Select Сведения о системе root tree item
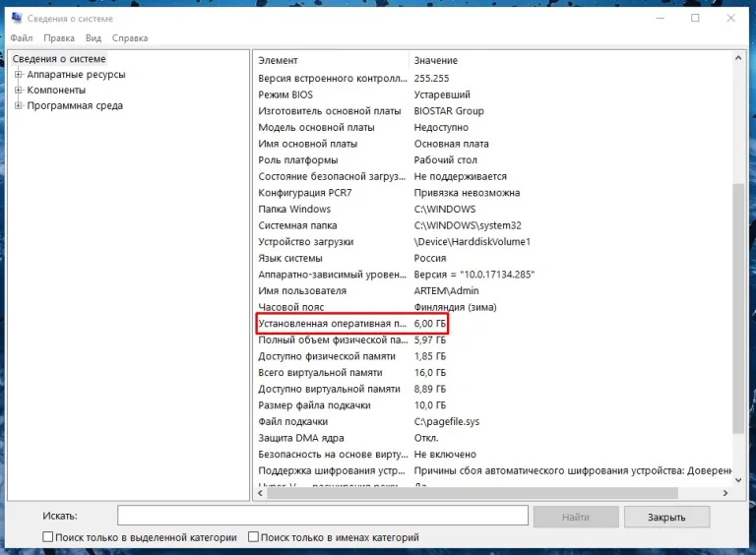Screen dimensions: 756x555 [59, 59]
